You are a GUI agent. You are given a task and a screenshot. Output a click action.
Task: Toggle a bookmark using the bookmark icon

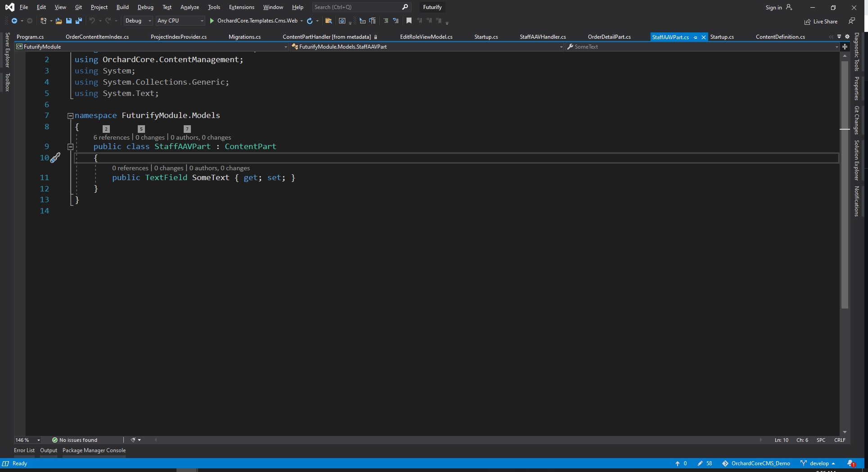tap(408, 21)
